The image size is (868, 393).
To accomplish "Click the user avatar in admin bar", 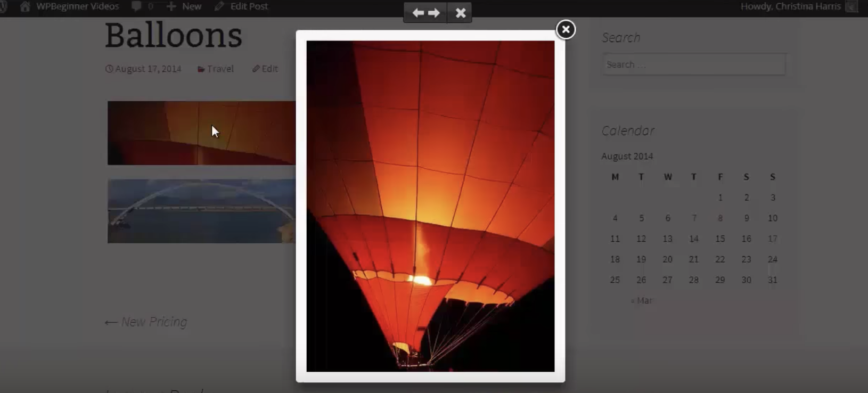I will (x=851, y=7).
